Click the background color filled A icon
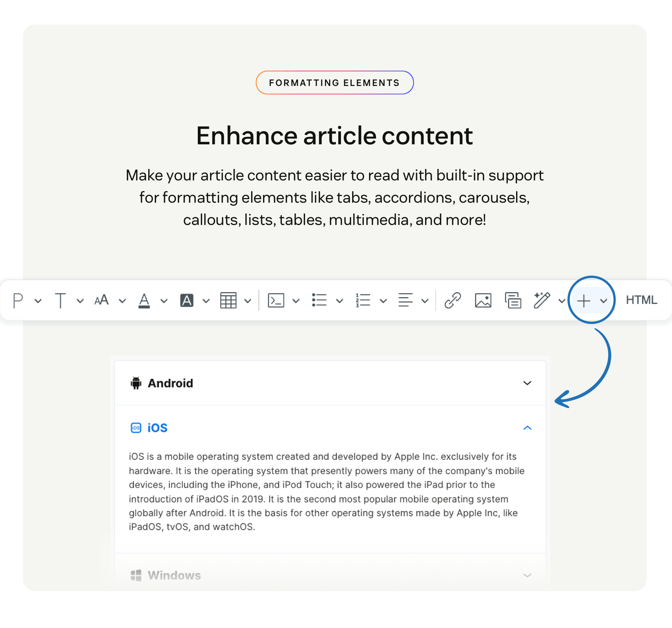The width and height of the screenshot is (672, 628). coord(187,301)
